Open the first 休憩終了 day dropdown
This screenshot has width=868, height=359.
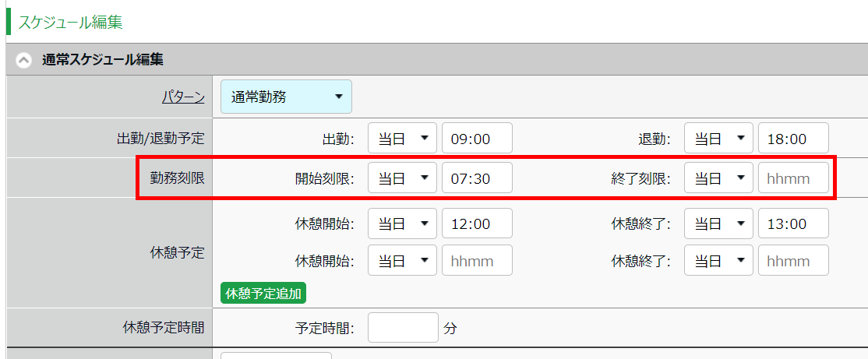(x=718, y=223)
